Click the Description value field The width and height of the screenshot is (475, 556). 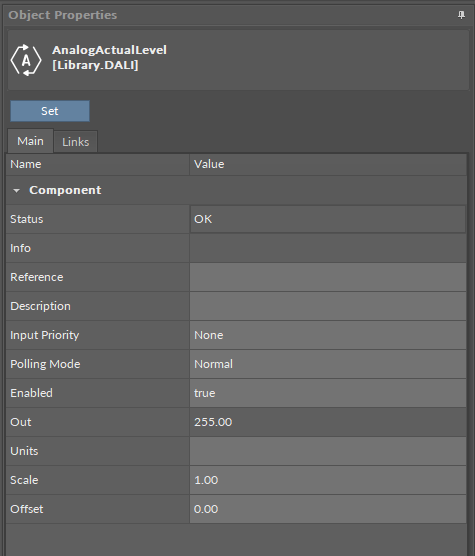click(x=328, y=306)
